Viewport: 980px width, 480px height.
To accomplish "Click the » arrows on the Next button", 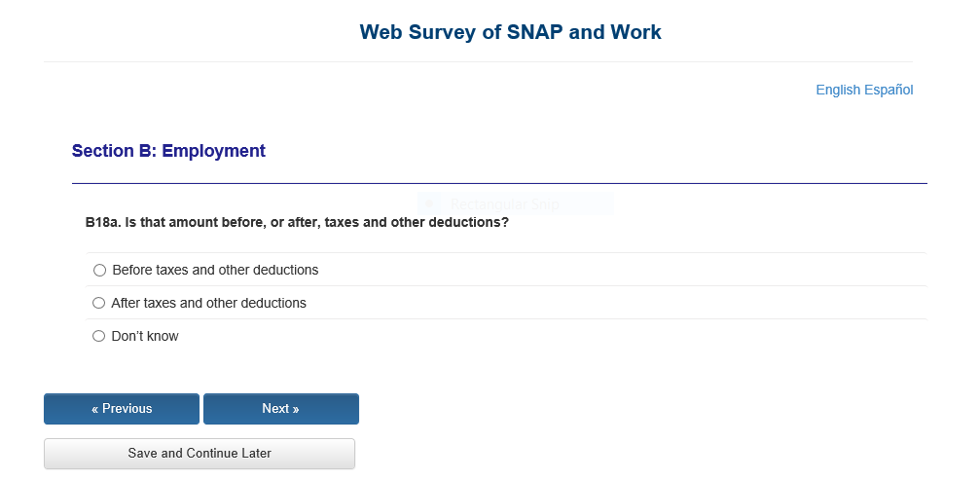I will coord(295,409).
